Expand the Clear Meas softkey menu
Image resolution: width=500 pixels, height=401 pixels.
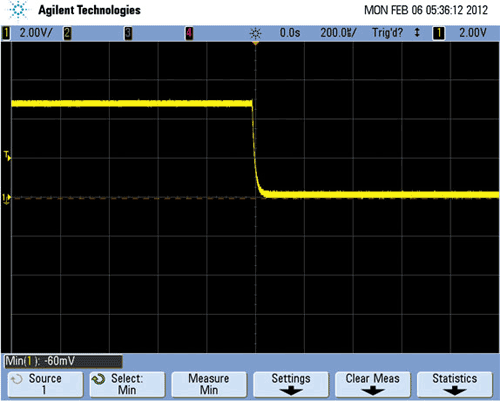(373, 384)
